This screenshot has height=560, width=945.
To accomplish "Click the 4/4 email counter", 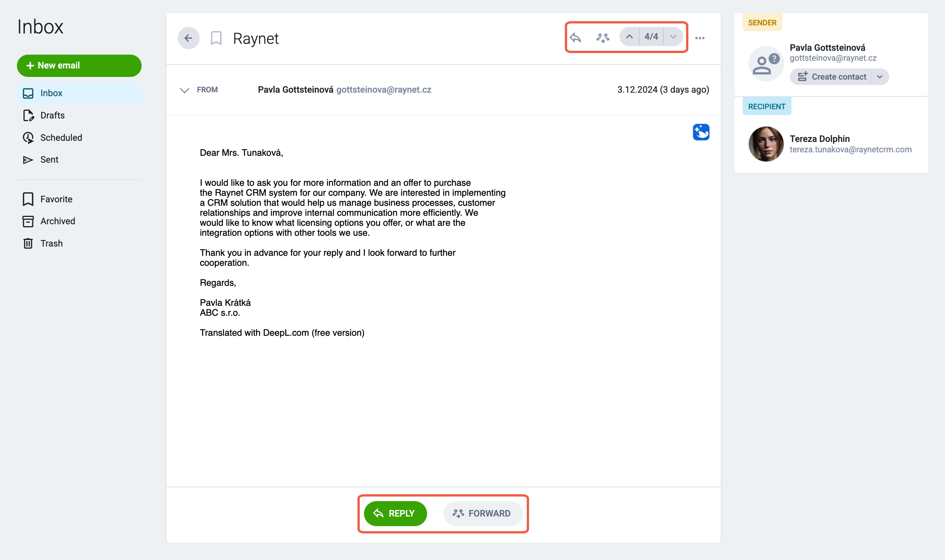I will [x=651, y=37].
